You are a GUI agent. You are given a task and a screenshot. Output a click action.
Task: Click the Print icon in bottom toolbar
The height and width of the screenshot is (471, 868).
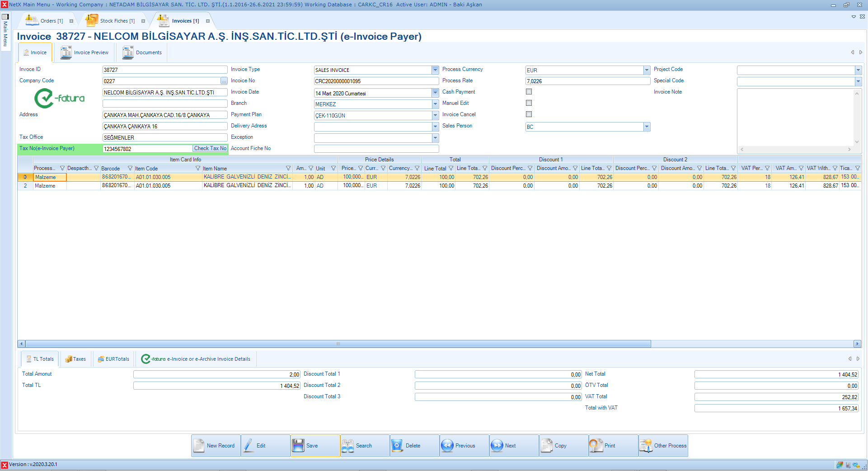(x=596, y=446)
